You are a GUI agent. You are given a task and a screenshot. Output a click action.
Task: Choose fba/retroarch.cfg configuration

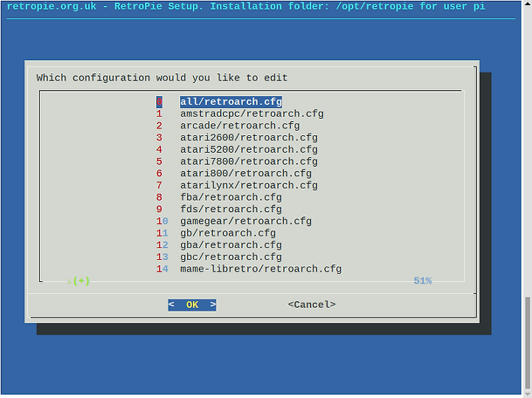pyautogui.click(x=231, y=197)
